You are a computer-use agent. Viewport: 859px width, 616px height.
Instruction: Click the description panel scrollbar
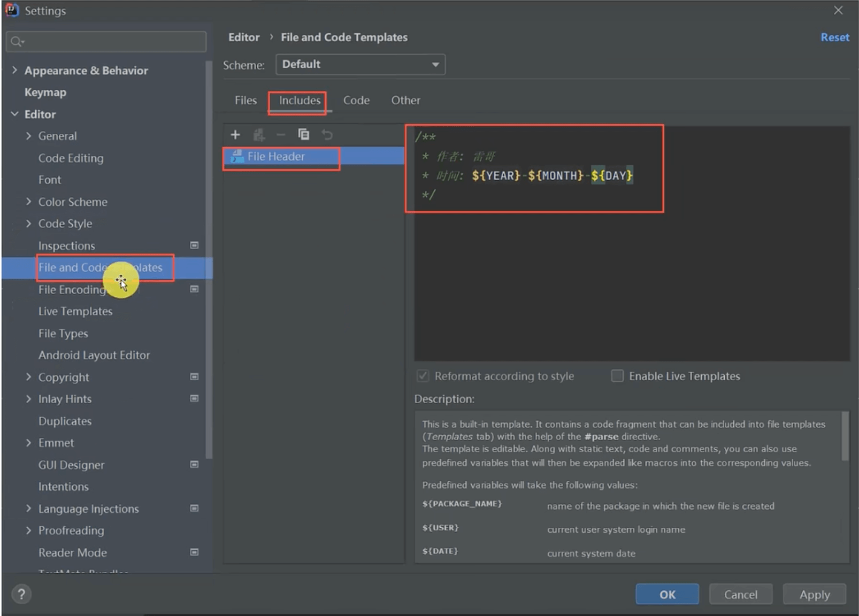pos(845,436)
